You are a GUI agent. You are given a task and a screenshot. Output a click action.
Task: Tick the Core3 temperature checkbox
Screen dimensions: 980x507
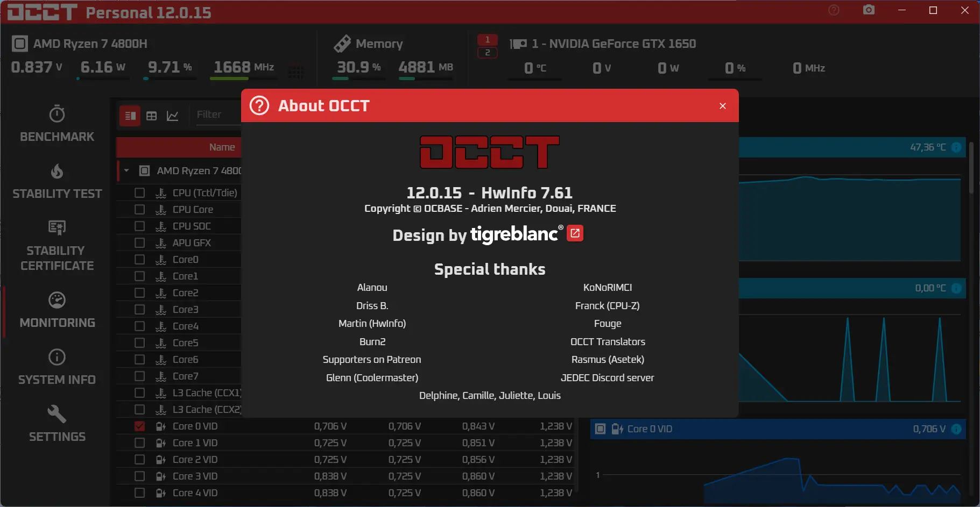point(139,309)
